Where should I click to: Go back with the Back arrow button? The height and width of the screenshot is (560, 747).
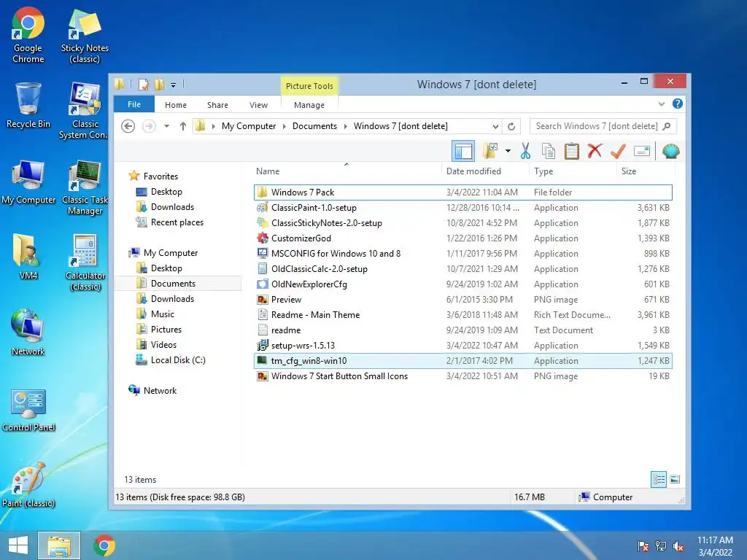coord(128,126)
